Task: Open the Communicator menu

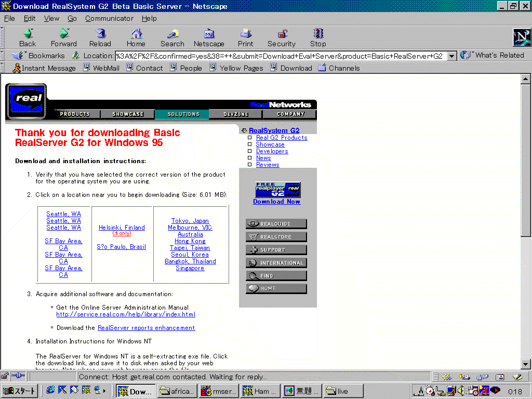Action: pyautogui.click(x=109, y=18)
